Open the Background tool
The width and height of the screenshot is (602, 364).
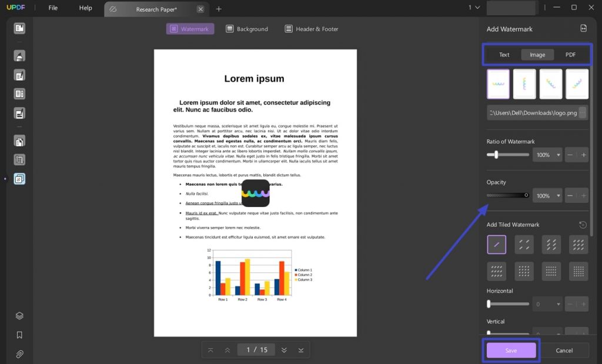(x=246, y=29)
